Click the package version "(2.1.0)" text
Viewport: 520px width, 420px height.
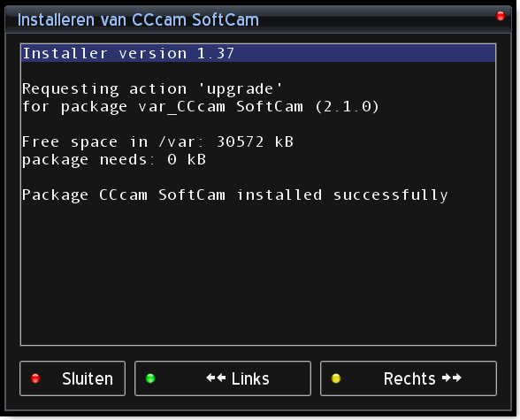point(347,107)
